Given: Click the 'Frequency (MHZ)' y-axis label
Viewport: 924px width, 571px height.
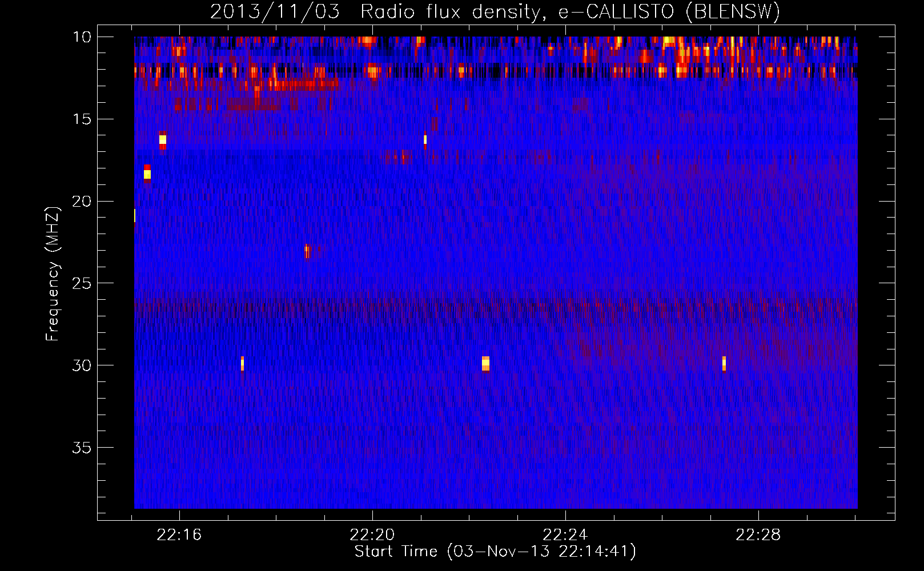Looking at the screenshot, I should 52,274.
